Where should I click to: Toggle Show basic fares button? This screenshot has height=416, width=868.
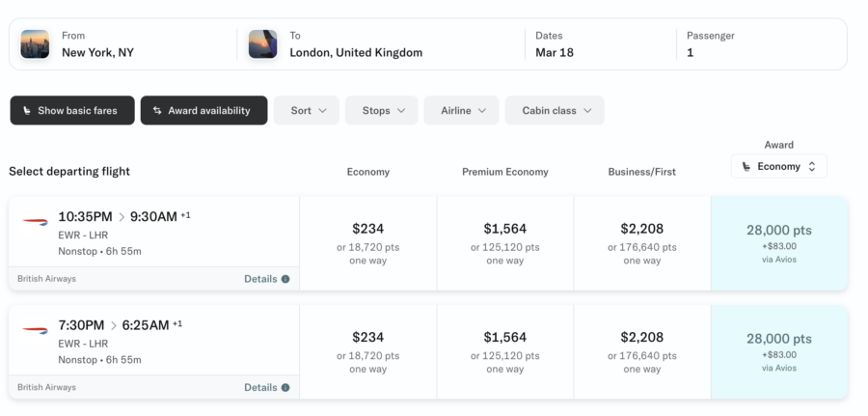click(x=72, y=110)
